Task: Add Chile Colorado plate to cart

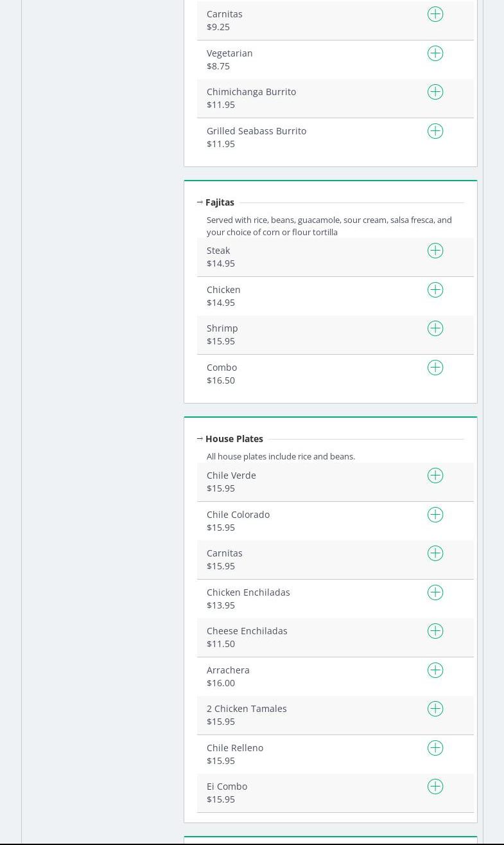Action: pyautogui.click(x=435, y=515)
